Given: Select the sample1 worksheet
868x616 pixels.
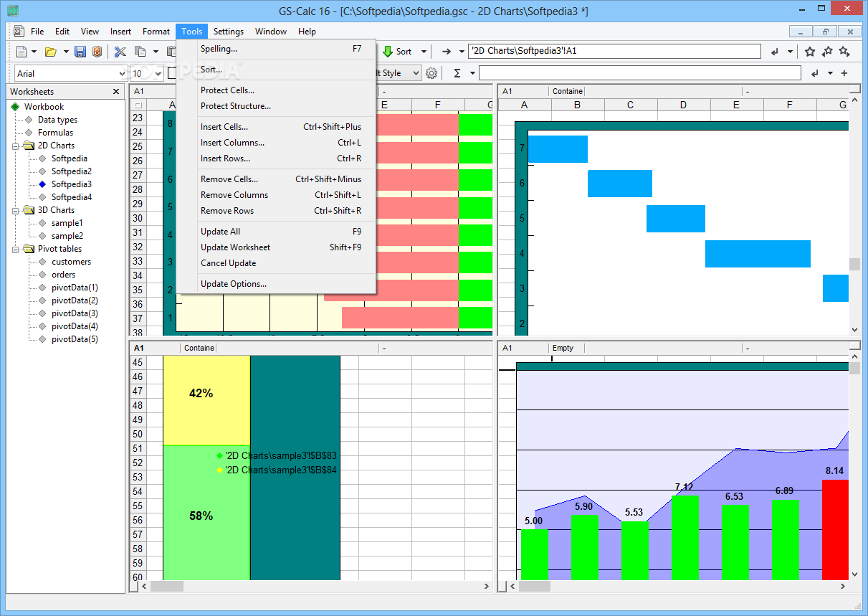Looking at the screenshot, I should coord(67,223).
